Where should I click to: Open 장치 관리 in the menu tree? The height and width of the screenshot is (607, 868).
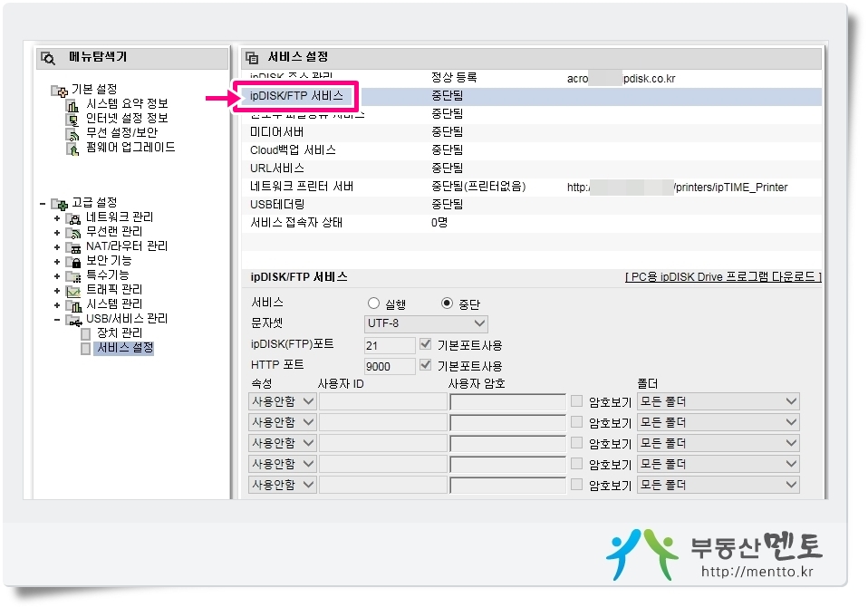pyautogui.click(x=120, y=333)
